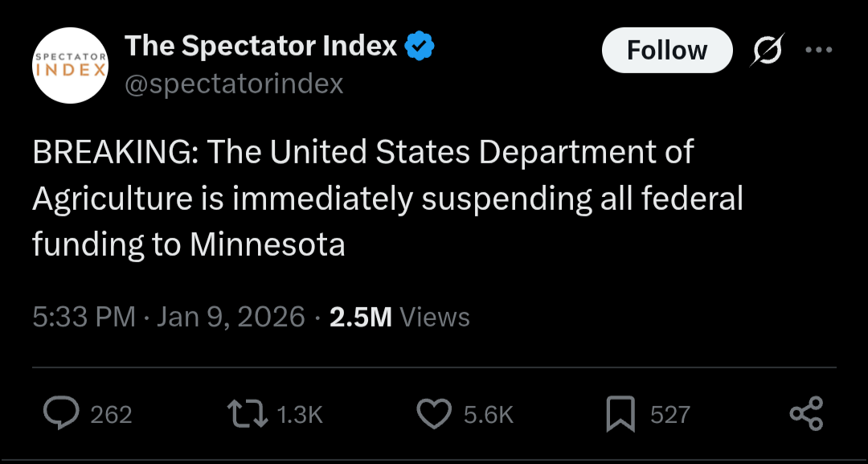This screenshot has height=464, width=868.
Task: Reply using the speech bubble icon
Action: tap(59, 413)
